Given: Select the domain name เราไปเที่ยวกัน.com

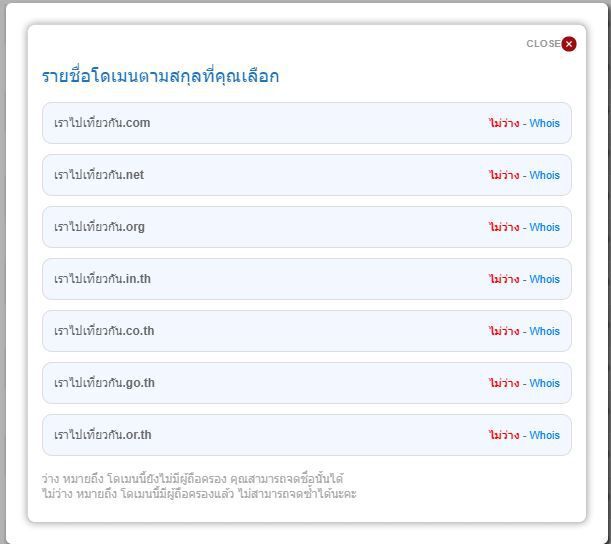Looking at the screenshot, I should (x=102, y=123).
